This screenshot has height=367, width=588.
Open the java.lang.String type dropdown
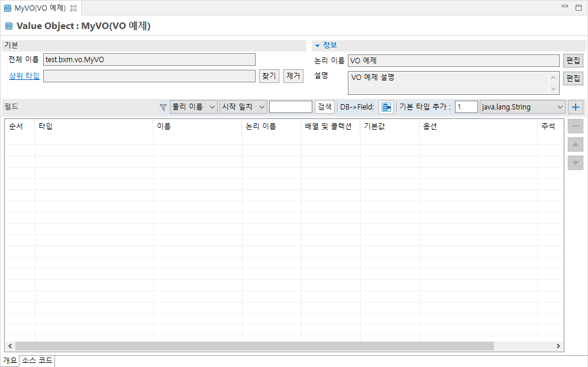(522, 107)
